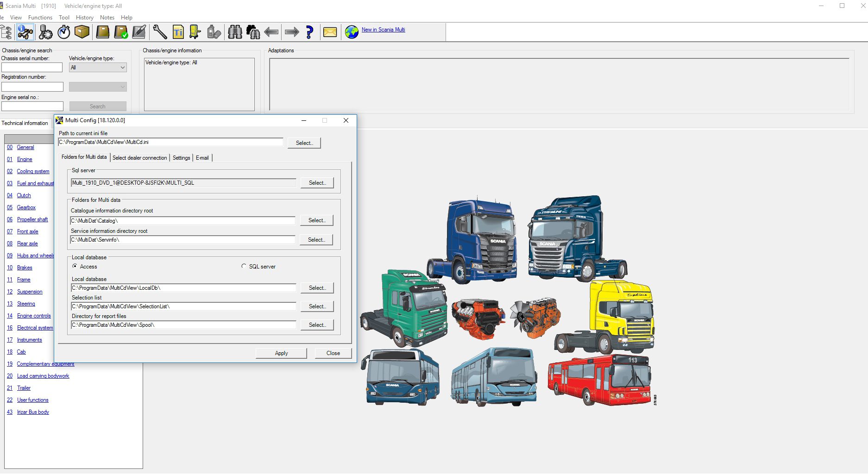
Task: Open the notepad with pen Notes icon
Action: click(x=139, y=32)
